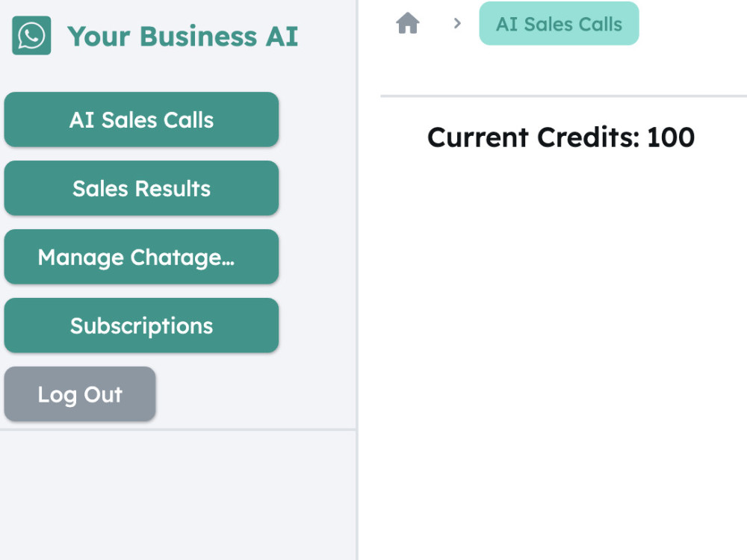Click the horizontal line under the breadcrumb
Screen dimensions: 747x560
(563, 96)
